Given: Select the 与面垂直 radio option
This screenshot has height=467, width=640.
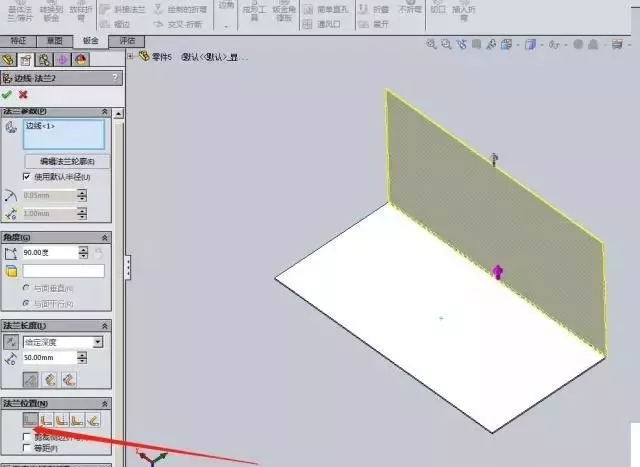Looking at the screenshot, I should (27, 288).
